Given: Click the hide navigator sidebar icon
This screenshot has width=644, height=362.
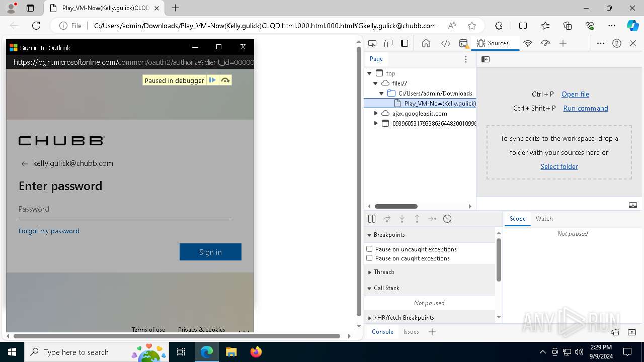Looking at the screenshot, I should [x=486, y=59].
